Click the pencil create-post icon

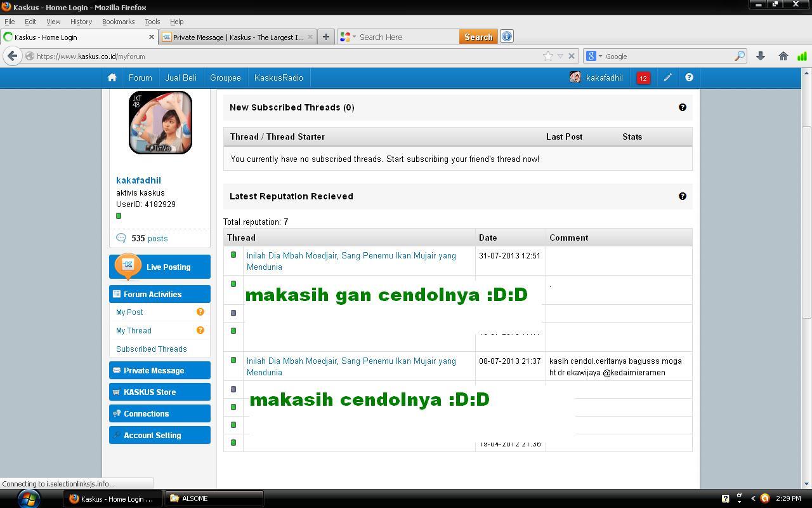click(x=667, y=77)
